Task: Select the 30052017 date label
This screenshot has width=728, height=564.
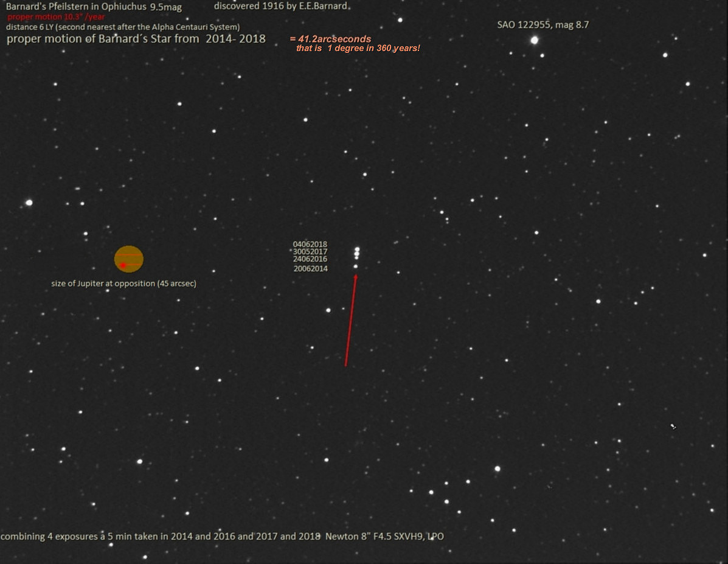Action: tap(310, 252)
